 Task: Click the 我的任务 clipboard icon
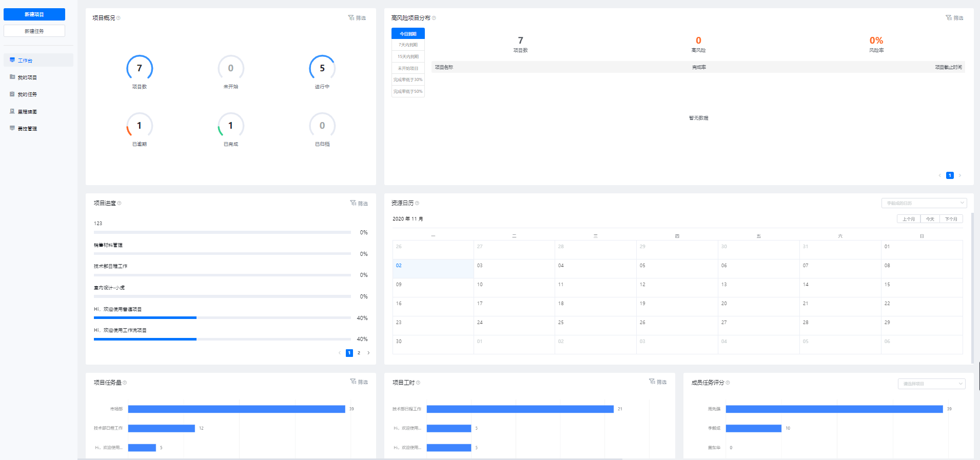click(x=12, y=94)
